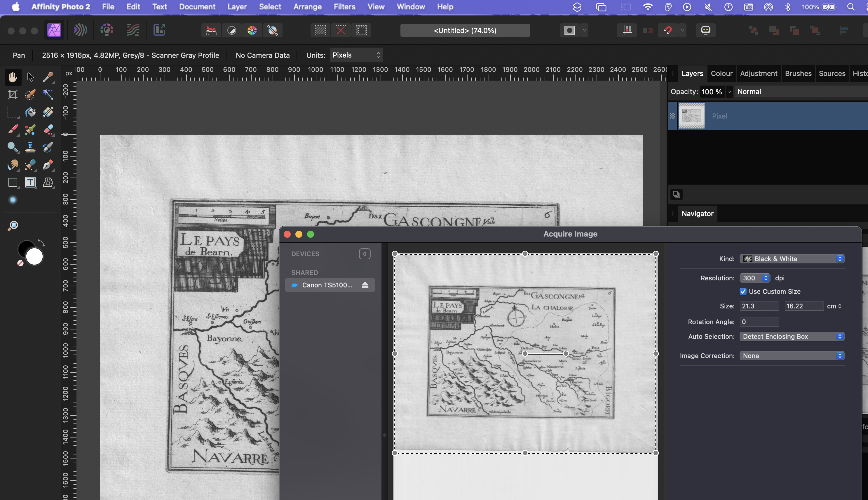Toggle Quick Mask button in toolbar

click(x=569, y=31)
